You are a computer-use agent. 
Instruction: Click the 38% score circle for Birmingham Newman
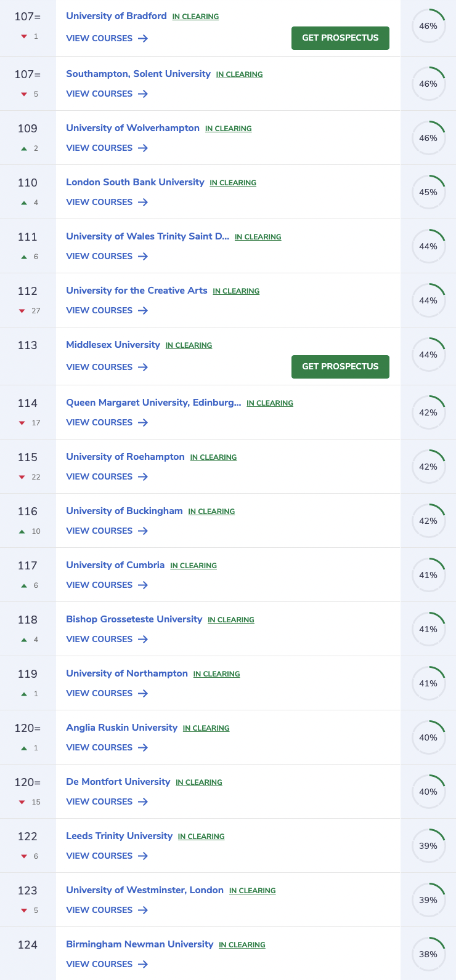tap(428, 954)
